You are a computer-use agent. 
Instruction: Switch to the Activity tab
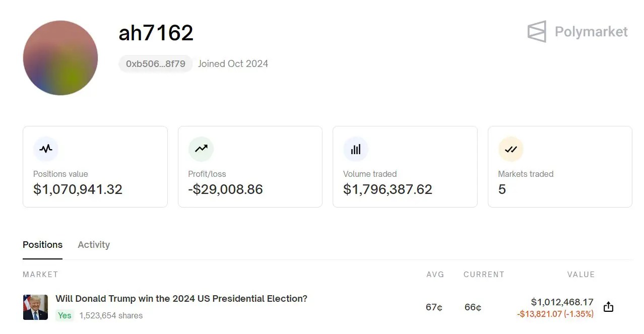(94, 245)
